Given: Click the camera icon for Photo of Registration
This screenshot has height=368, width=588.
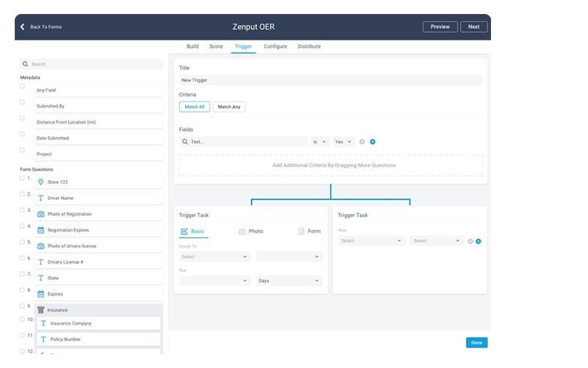Looking at the screenshot, I should pos(41,214).
